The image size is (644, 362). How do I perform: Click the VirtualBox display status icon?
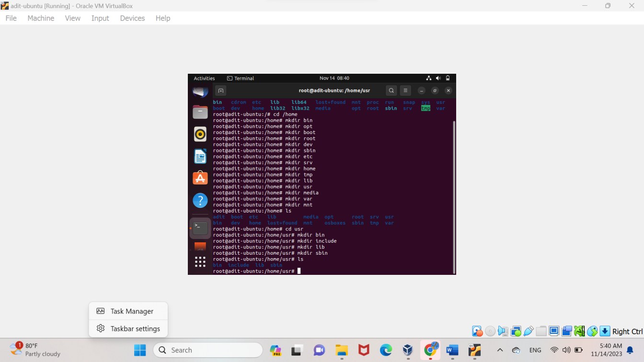click(554, 331)
